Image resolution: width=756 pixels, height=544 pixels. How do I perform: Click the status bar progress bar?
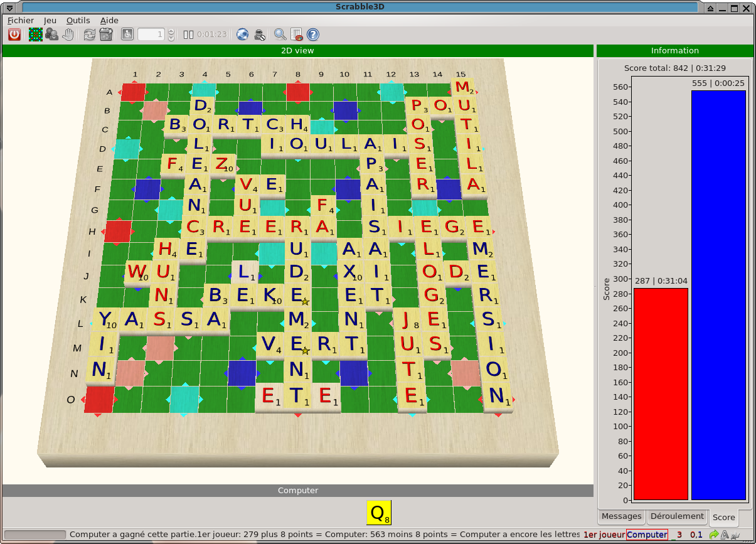(x=35, y=535)
